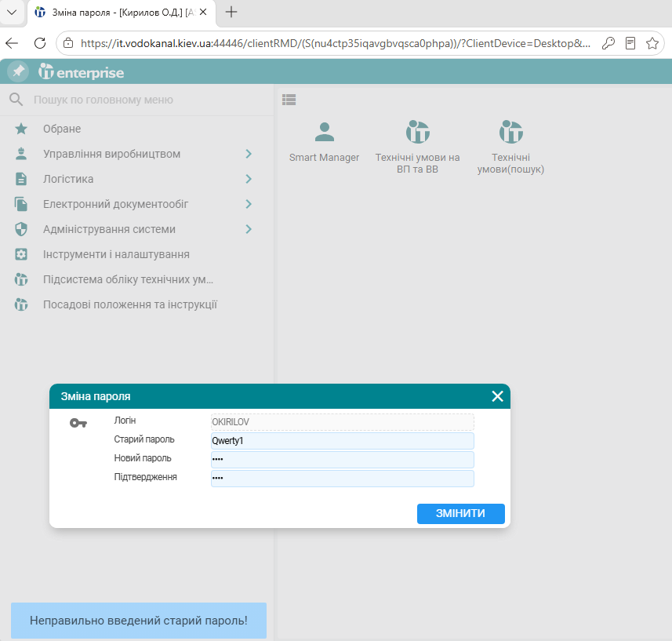Focus the Старий пароль field
Image resolution: width=672 pixels, height=641 pixels.
[343, 441]
